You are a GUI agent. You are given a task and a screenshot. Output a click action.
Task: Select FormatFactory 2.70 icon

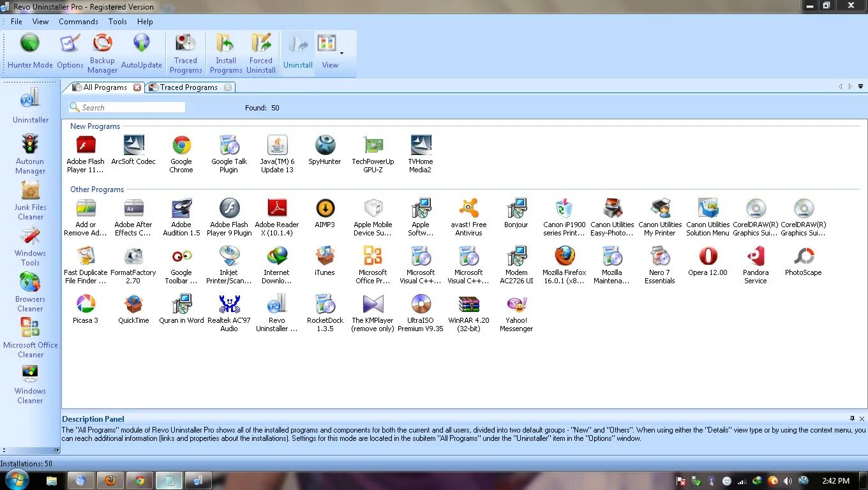point(133,265)
